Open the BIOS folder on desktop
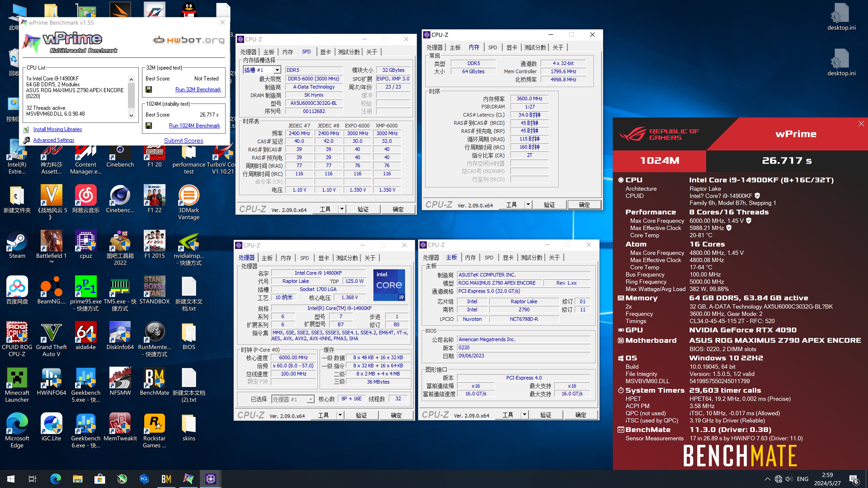This screenshot has height=488, width=868. point(189,336)
